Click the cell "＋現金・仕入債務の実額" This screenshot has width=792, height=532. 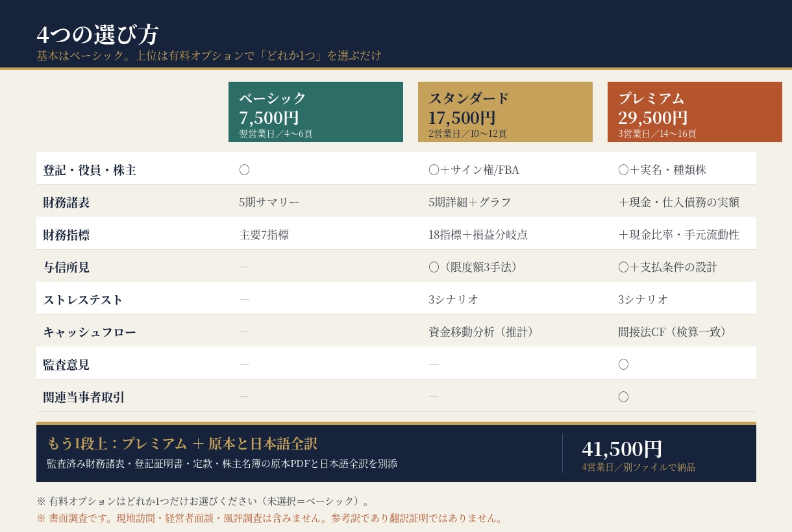(x=678, y=202)
